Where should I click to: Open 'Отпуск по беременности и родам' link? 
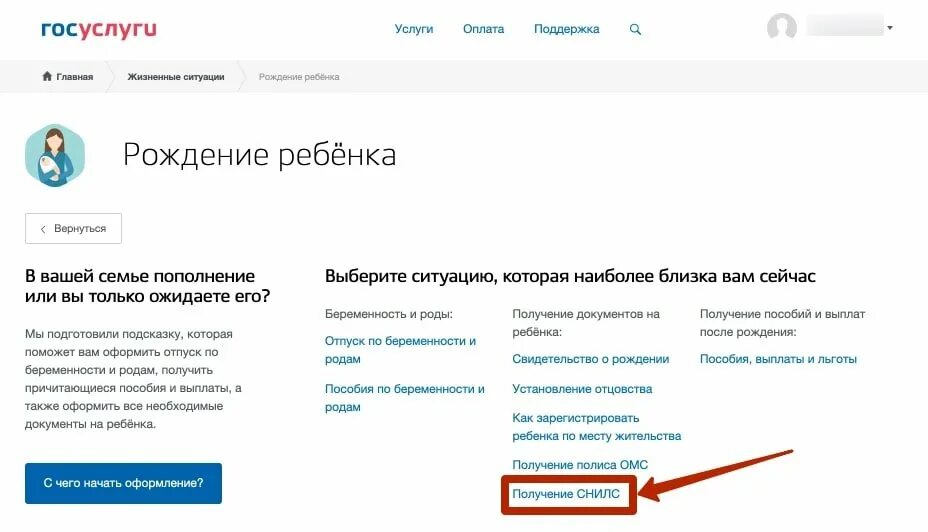coord(400,350)
